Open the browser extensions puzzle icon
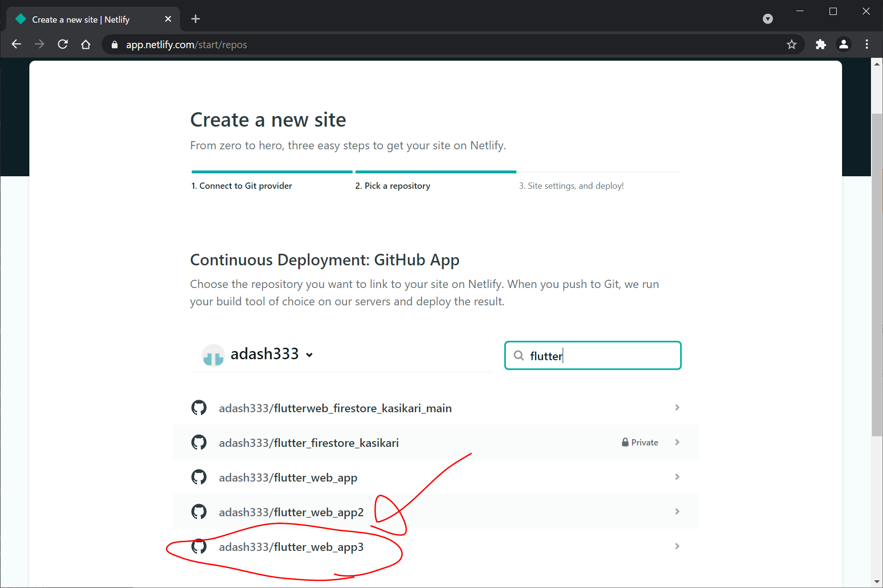 (821, 44)
